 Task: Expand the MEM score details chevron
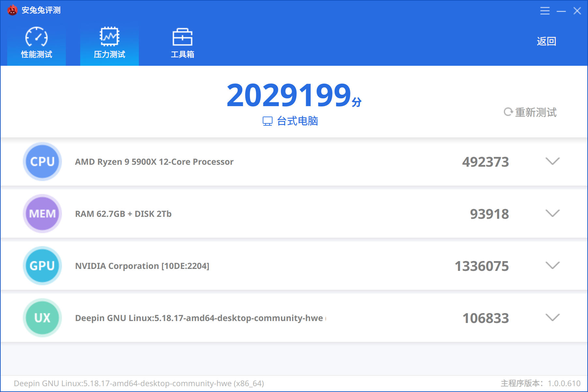552,213
